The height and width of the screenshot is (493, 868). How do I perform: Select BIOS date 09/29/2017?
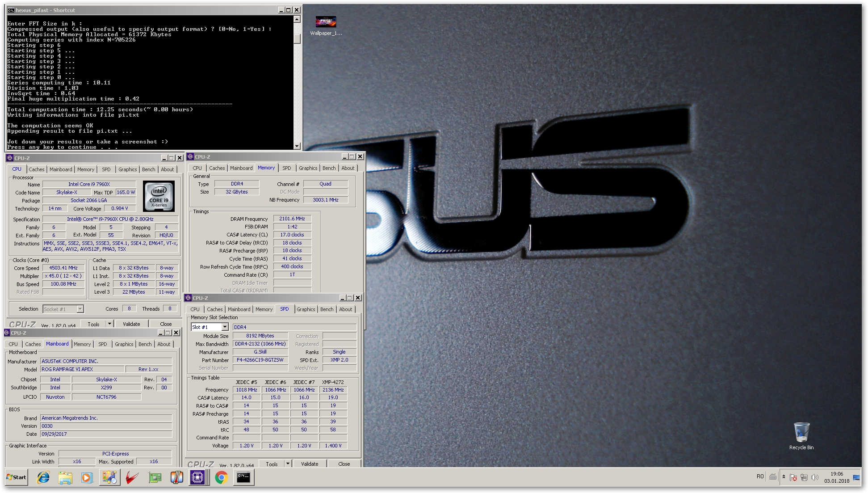tap(106, 434)
